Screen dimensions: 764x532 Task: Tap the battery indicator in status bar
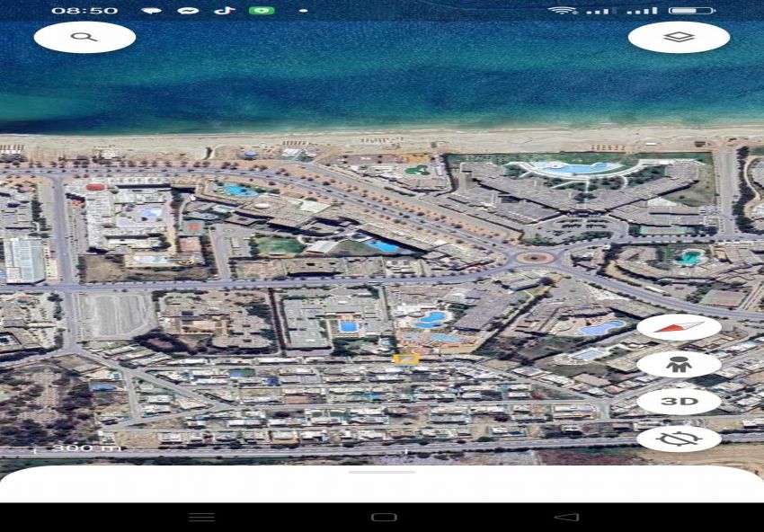click(x=692, y=11)
